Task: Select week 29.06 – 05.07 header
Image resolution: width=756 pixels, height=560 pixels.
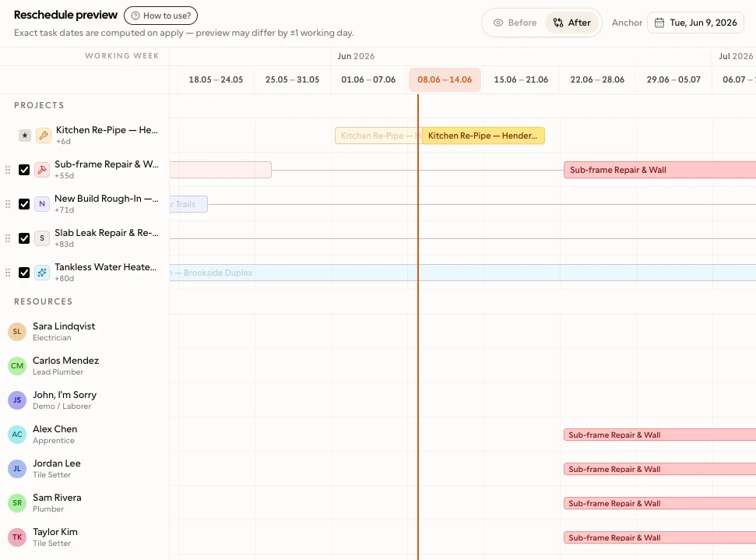Action: [673, 79]
